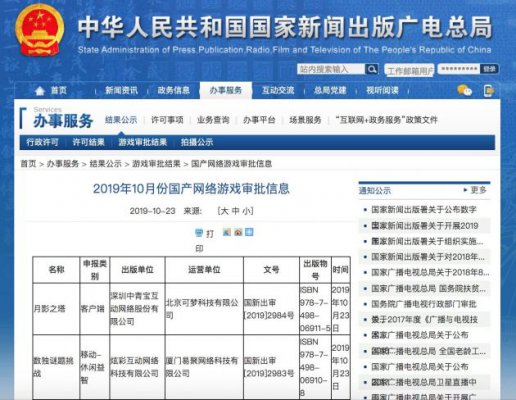Image resolution: width=516 pixels, height=400 pixels.
Task: Open notice 国家新闻出版署关于开展2019
Action: point(425,226)
